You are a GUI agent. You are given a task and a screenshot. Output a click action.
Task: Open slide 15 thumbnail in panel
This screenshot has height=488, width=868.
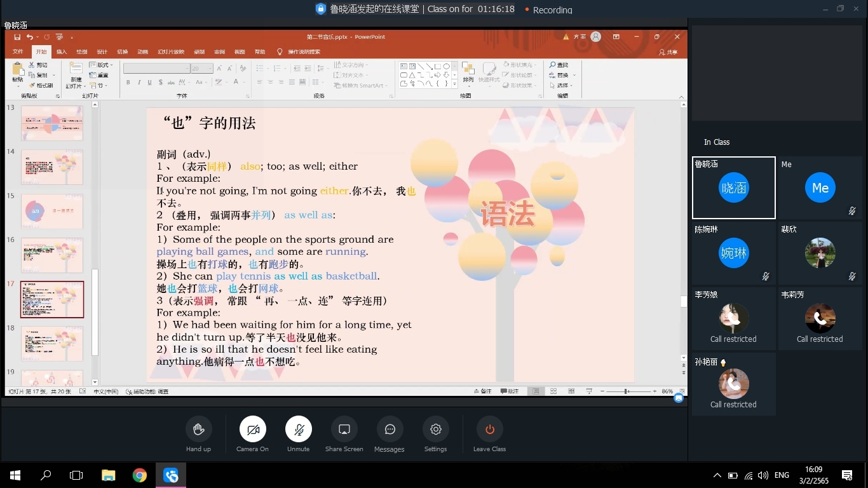click(x=52, y=211)
